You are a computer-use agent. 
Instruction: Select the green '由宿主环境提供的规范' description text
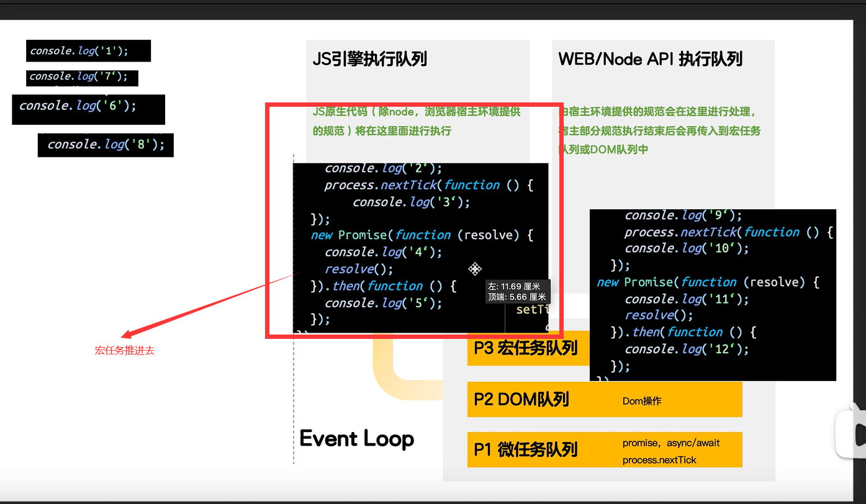pos(659,131)
